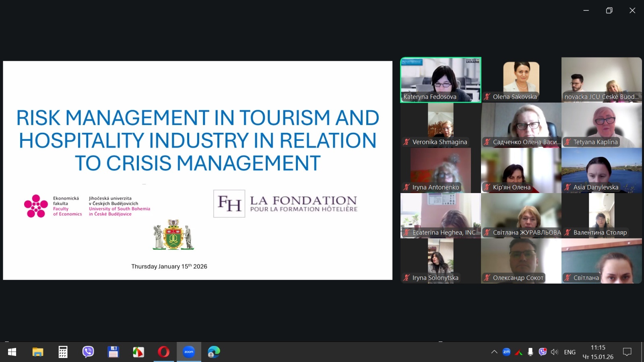Restore down the Zoom window

click(609, 10)
